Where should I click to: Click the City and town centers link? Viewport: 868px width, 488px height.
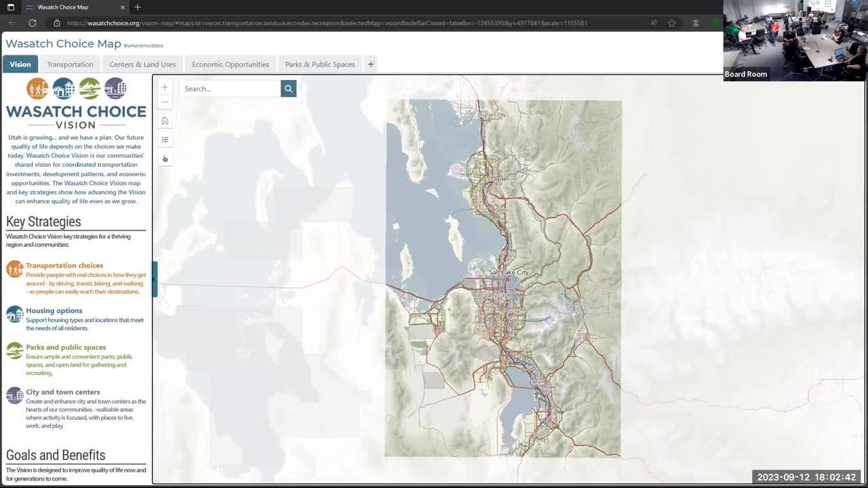[x=62, y=392]
